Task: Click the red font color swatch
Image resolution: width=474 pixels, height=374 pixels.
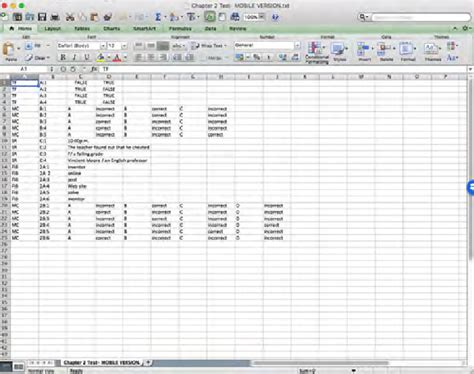Action: click(117, 58)
